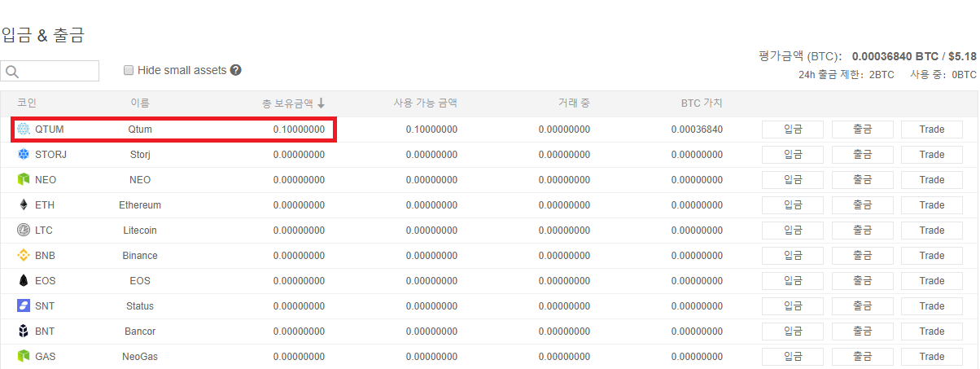Click Trade button in the ETH row

pos(932,205)
